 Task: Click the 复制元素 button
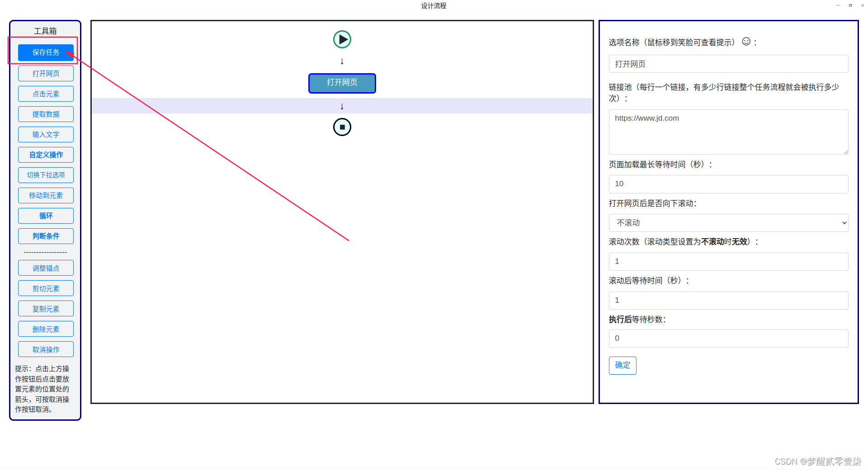point(46,309)
